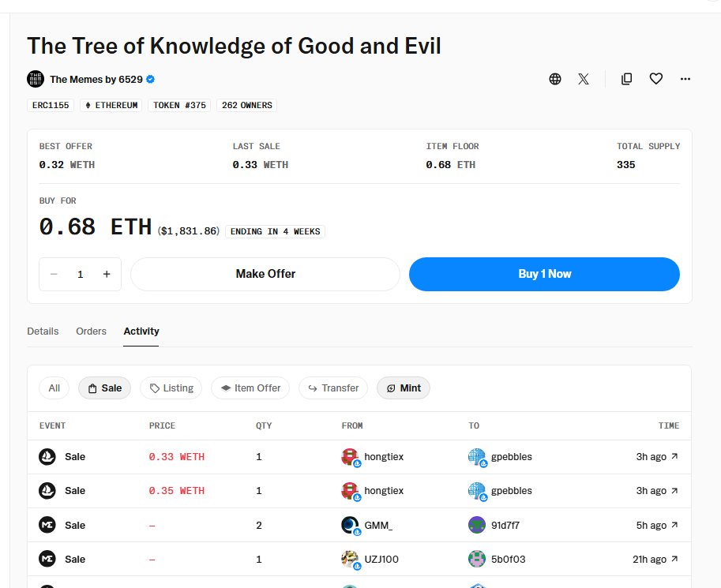Toggle the Listing activity filter
The width and height of the screenshot is (721, 588).
(171, 388)
